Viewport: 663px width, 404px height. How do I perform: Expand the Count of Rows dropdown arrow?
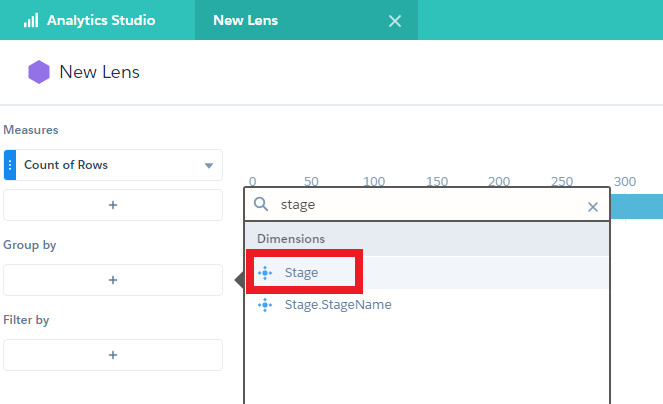pos(209,166)
